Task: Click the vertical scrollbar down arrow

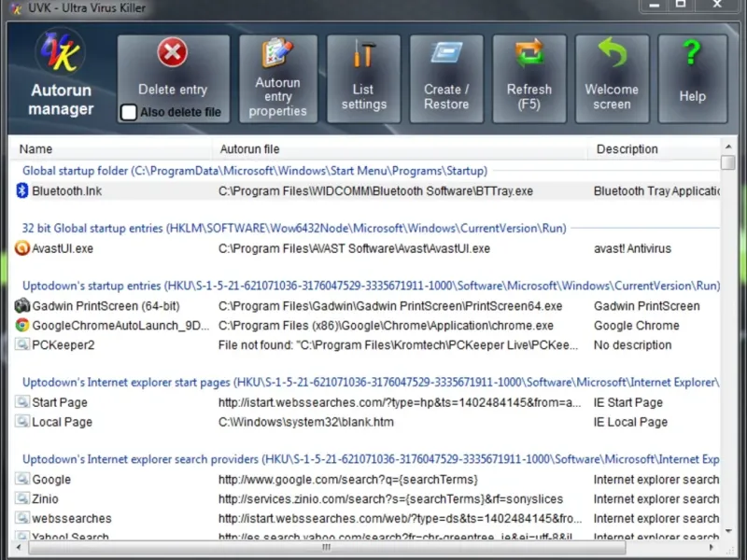Action: tap(728, 531)
